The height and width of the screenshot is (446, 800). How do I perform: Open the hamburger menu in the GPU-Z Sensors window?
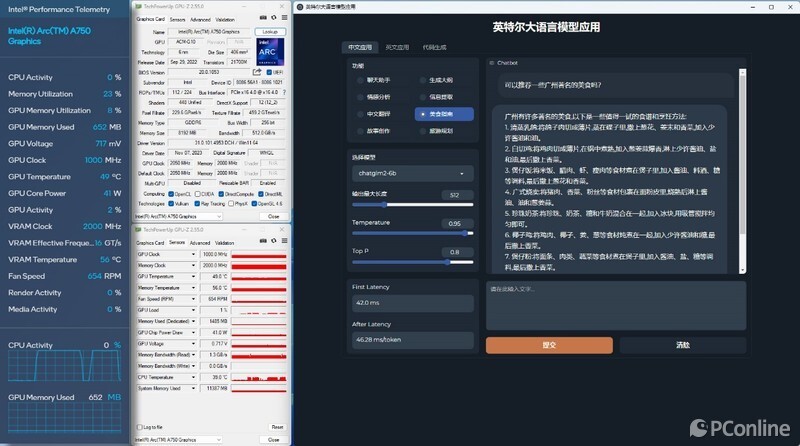284,241
